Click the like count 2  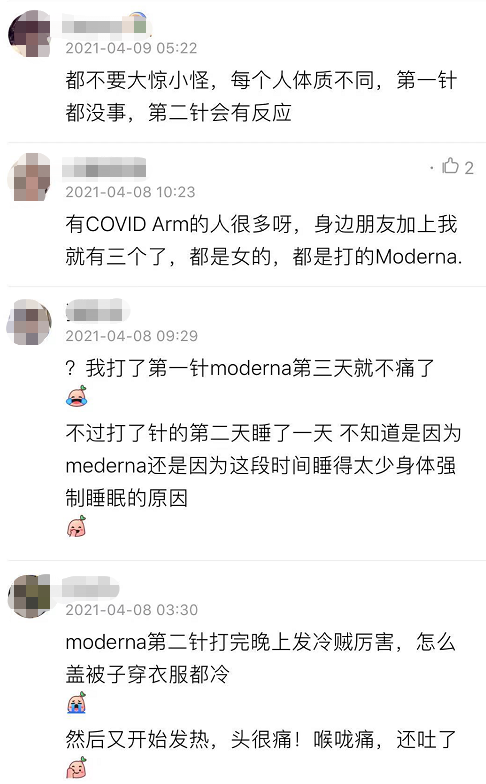click(469, 168)
